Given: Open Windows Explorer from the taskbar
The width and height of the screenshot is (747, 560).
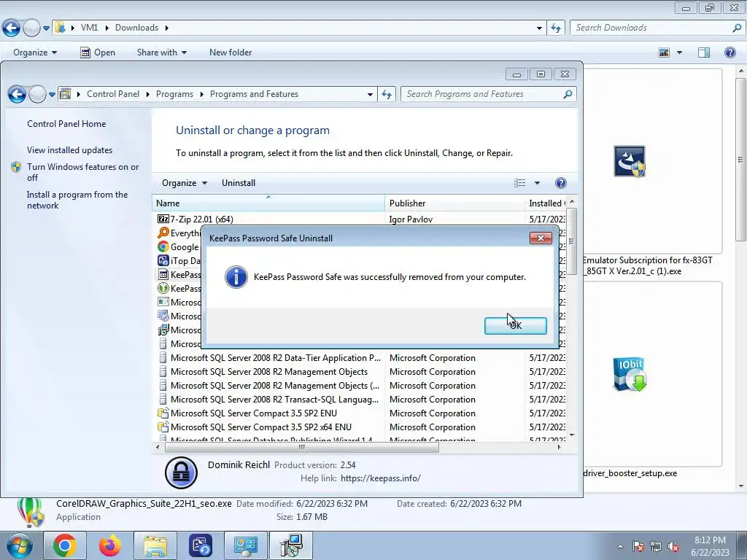Looking at the screenshot, I should point(155,545).
